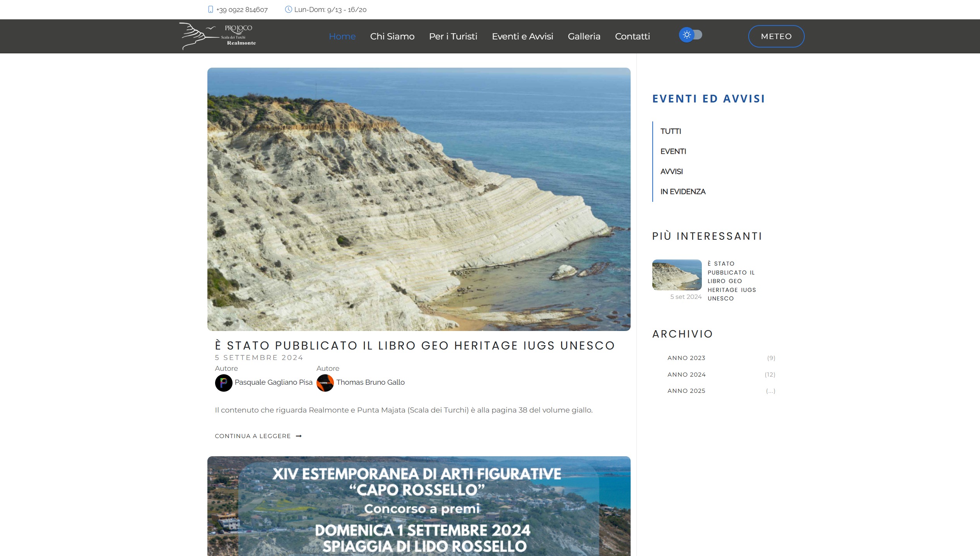This screenshot has width=980, height=556.
Task: Open the Per i Turisti menu
Action: [453, 36]
